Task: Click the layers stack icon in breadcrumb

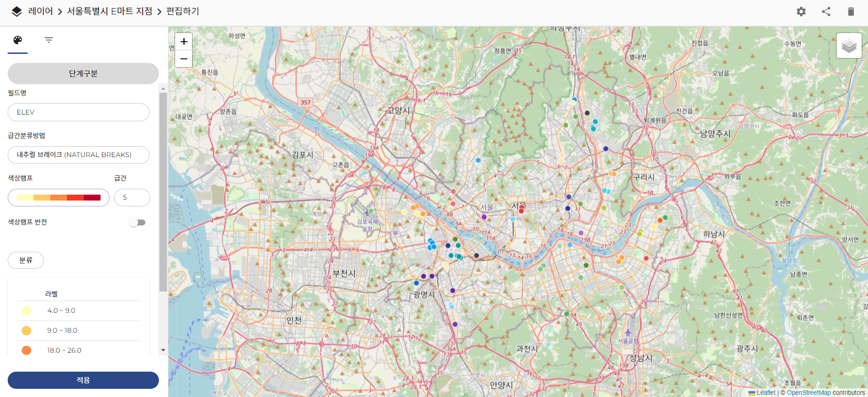Action: coord(17,11)
